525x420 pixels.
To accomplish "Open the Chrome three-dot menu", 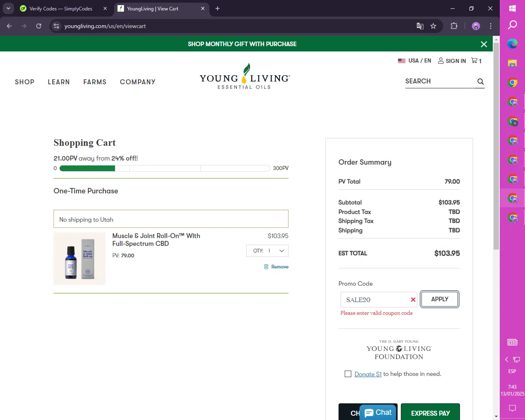I will click(x=491, y=26).
